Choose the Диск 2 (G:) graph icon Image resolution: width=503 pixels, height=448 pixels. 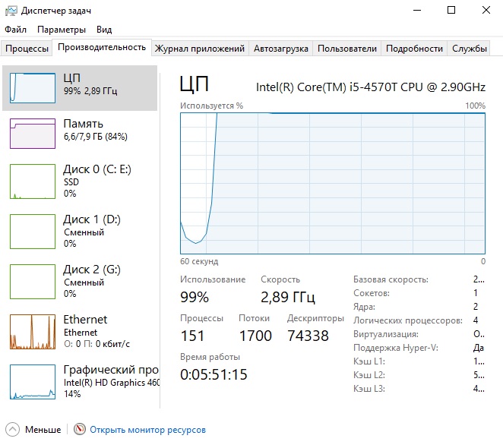coord(32,281)
